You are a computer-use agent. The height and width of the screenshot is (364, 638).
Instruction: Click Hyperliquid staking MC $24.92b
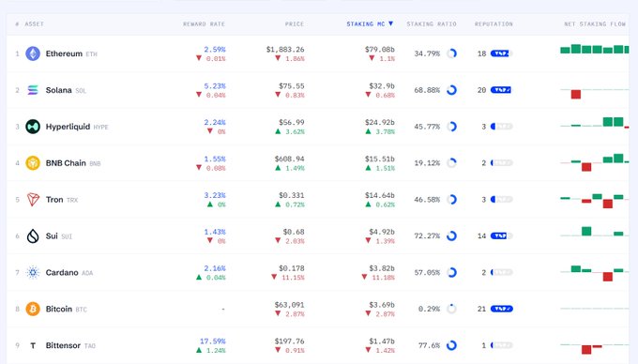click(x=380, y=122)
